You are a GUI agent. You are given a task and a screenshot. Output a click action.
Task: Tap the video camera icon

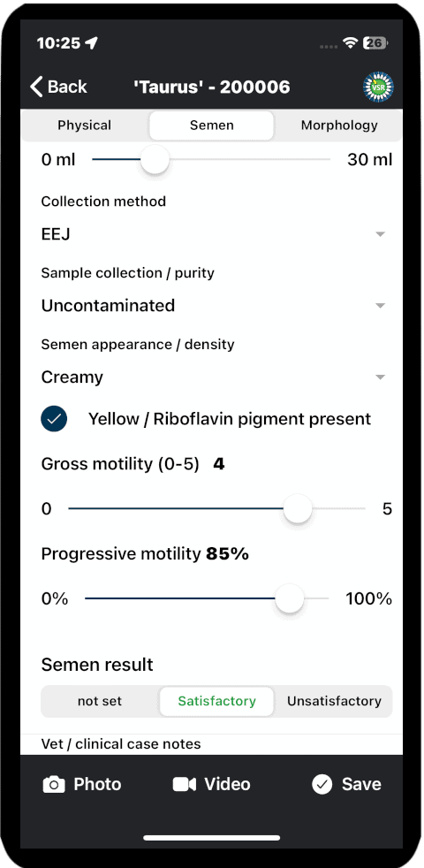pos(185,784)
